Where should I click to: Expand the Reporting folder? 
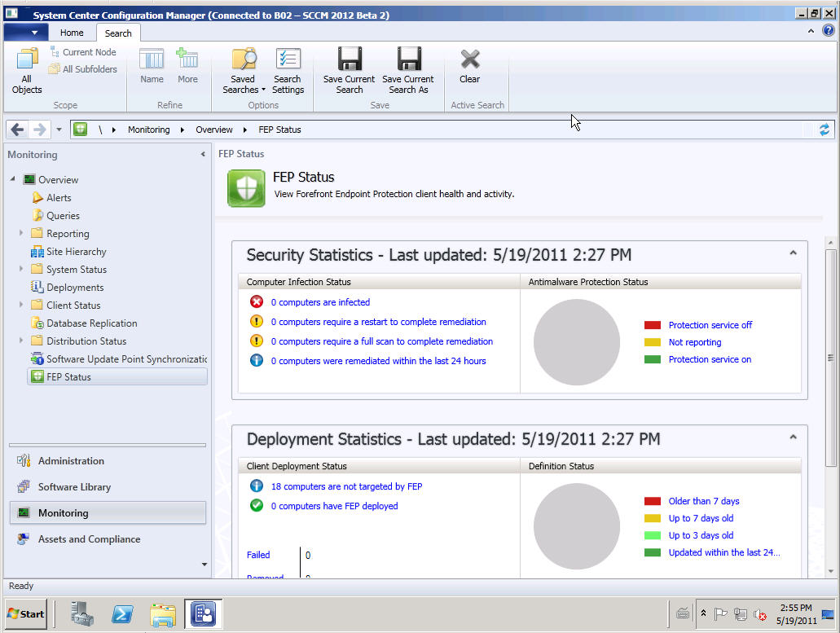(x=21, y=233)
